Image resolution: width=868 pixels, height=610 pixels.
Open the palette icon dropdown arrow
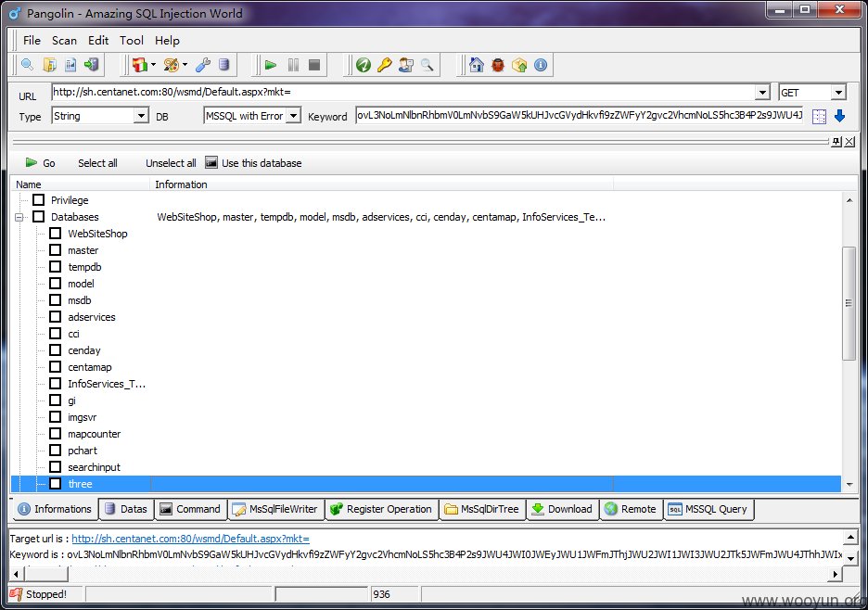tap(185, 65)
